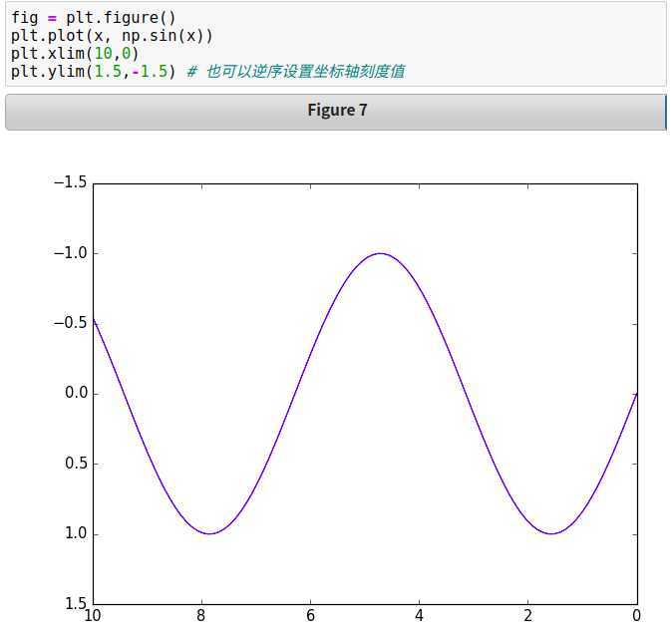Click the code line 'fig = plt.figure()'

94,18
